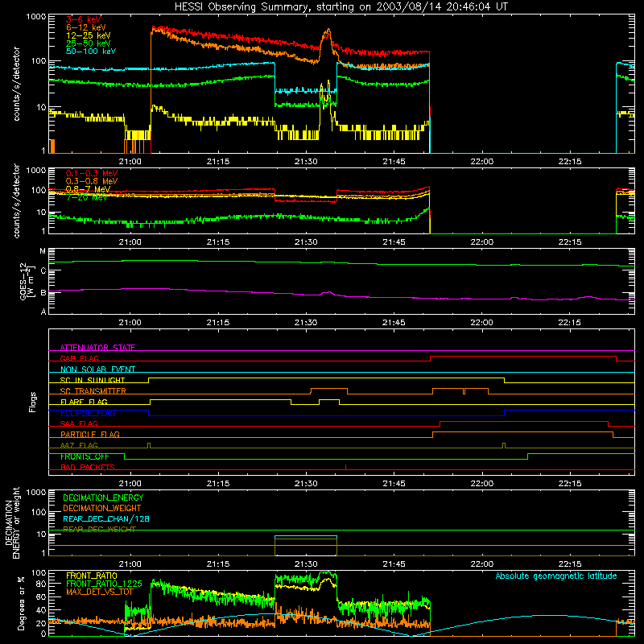644x644 pixels.
Task: Click the GOES-12 axis label
Action: click(26, 281)
